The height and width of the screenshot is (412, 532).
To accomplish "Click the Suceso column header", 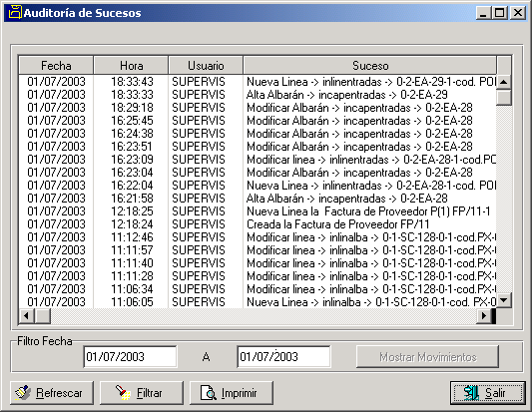I will tap(370, 65).
